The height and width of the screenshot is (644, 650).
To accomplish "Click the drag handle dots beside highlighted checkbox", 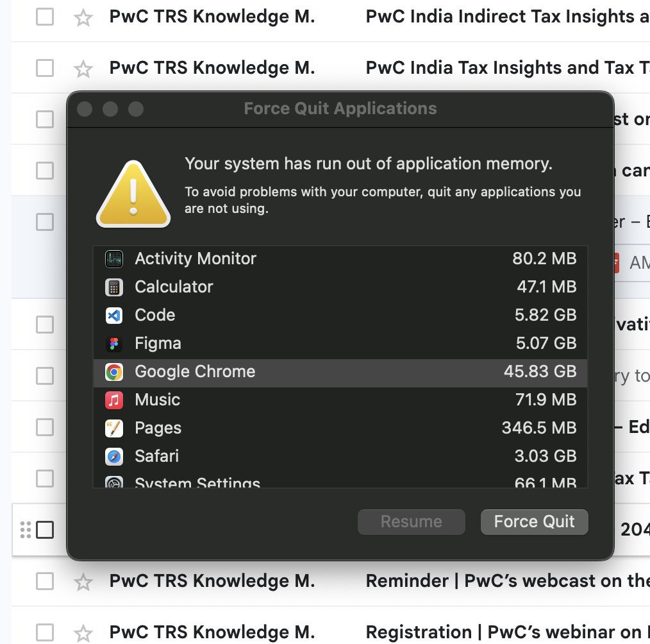I will tap(26, 530).
